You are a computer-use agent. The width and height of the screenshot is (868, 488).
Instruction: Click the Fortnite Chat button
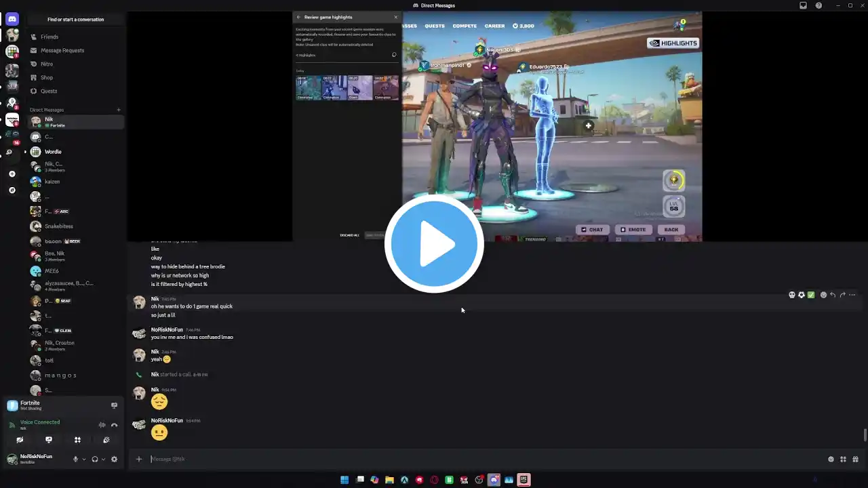592,229
